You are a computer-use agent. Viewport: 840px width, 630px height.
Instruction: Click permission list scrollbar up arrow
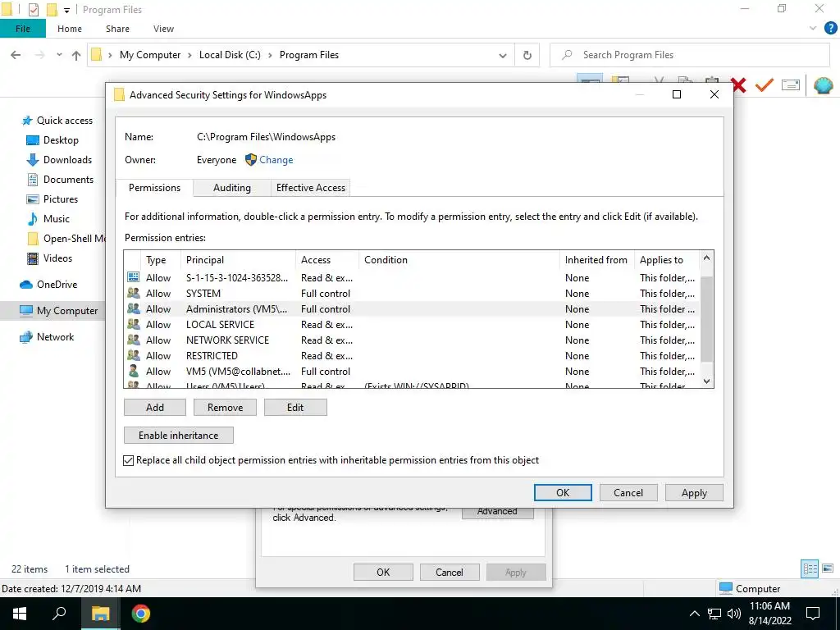tap(706, 258)
